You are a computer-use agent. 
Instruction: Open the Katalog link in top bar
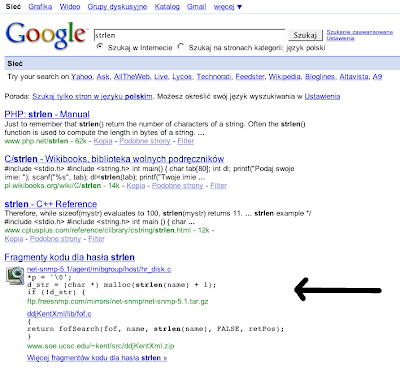click(167, 7)
